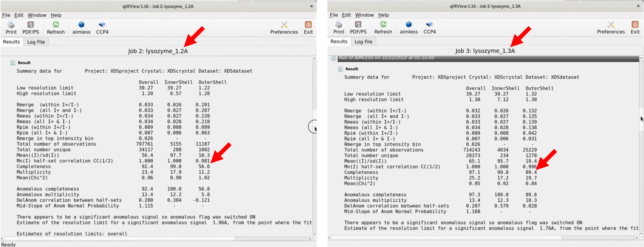Screen dimensions: 644x247
Task: Open CCP4 link in Job 3 window
Action: tap(430, 28)
